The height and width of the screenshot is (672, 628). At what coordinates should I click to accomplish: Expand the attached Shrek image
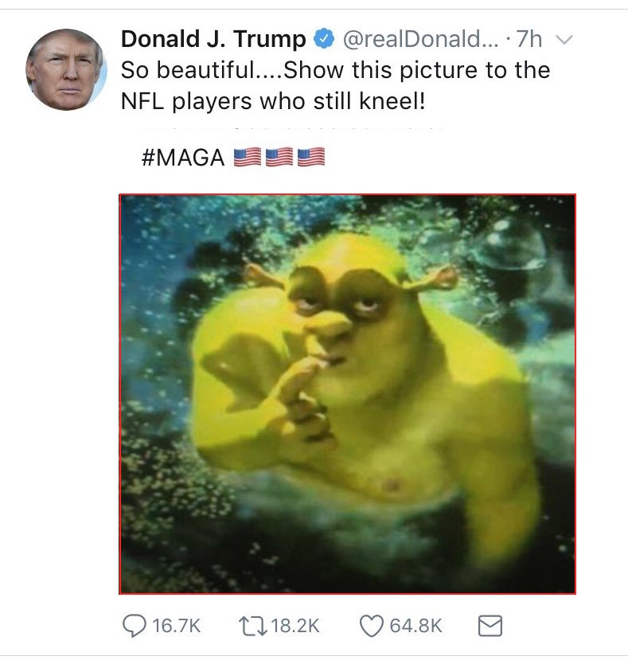[347, 394]
